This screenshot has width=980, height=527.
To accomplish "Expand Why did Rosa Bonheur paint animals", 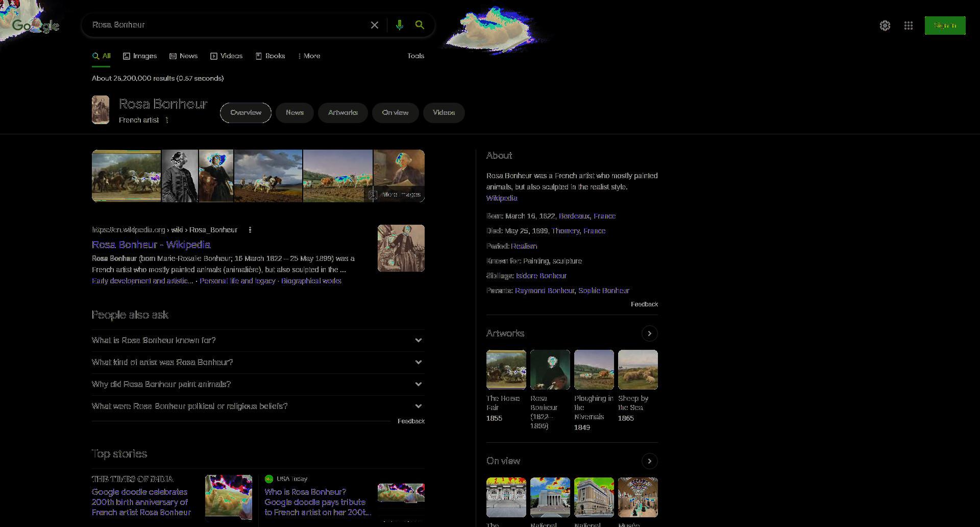I will click(x=258, y=385).
